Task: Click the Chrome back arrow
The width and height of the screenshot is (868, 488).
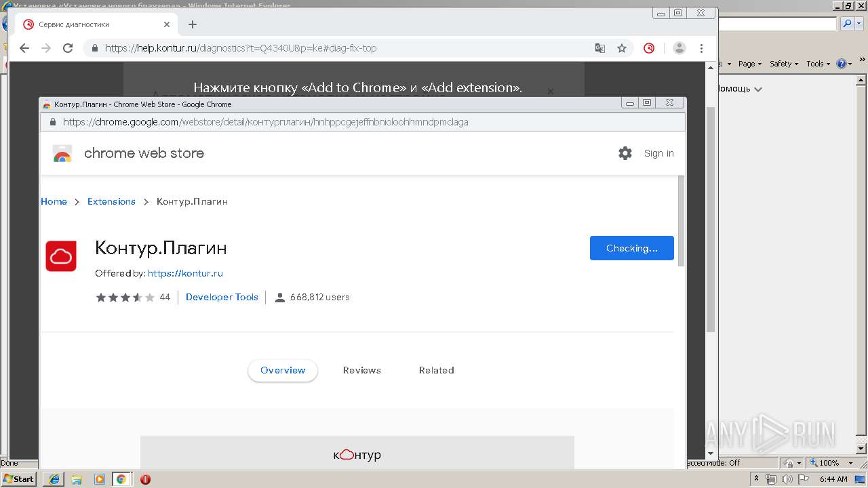Action: tap(24, 48)
